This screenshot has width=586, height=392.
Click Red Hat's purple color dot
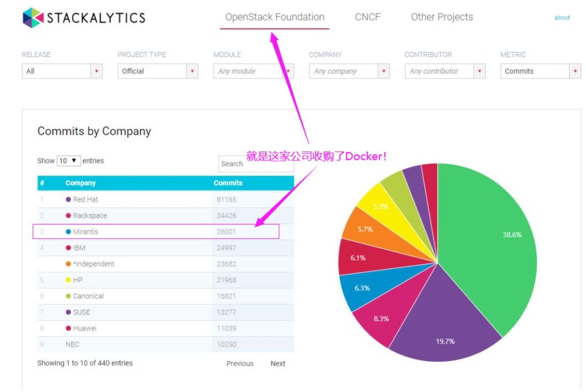pos(68,200)
